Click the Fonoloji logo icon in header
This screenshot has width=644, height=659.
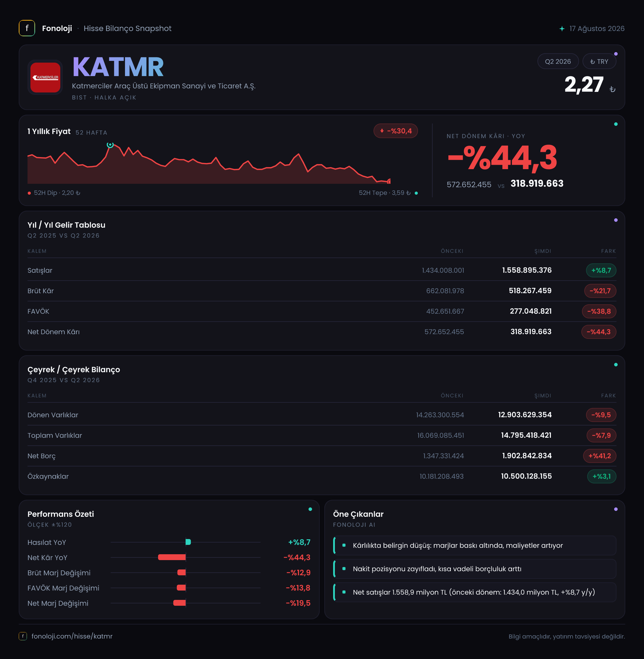tap(27, 28)
